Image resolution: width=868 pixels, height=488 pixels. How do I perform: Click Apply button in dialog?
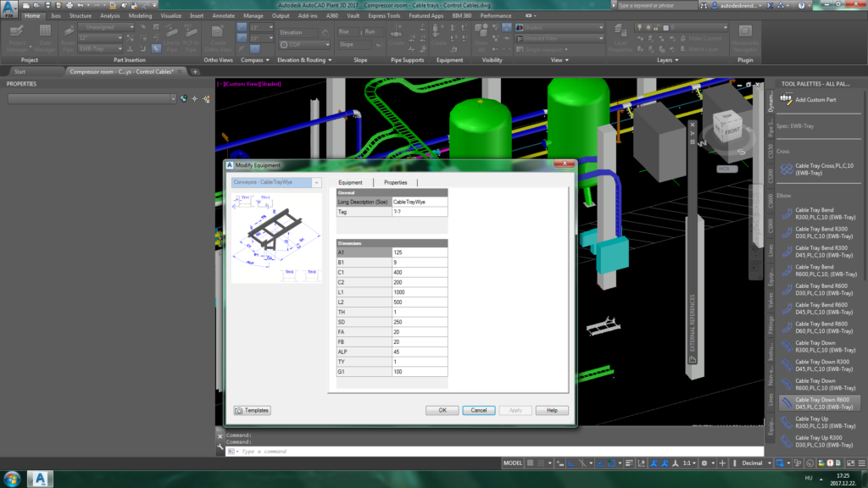(x=515, y=410)
